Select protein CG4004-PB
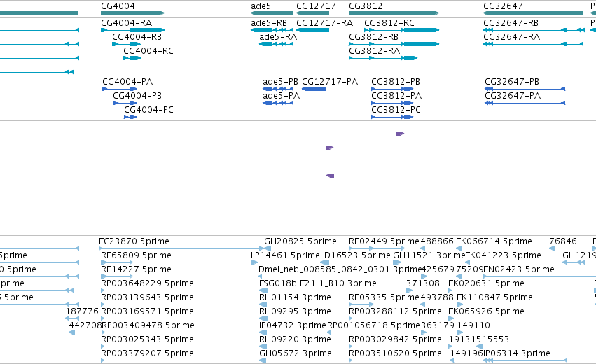Screen dimensions: 596x364 click(x=137, y=96)
